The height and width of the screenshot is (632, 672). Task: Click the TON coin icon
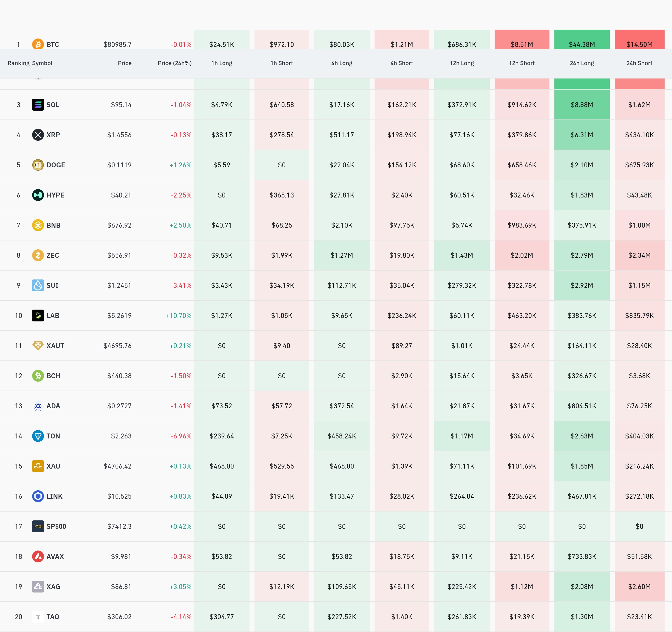point(38,436)
